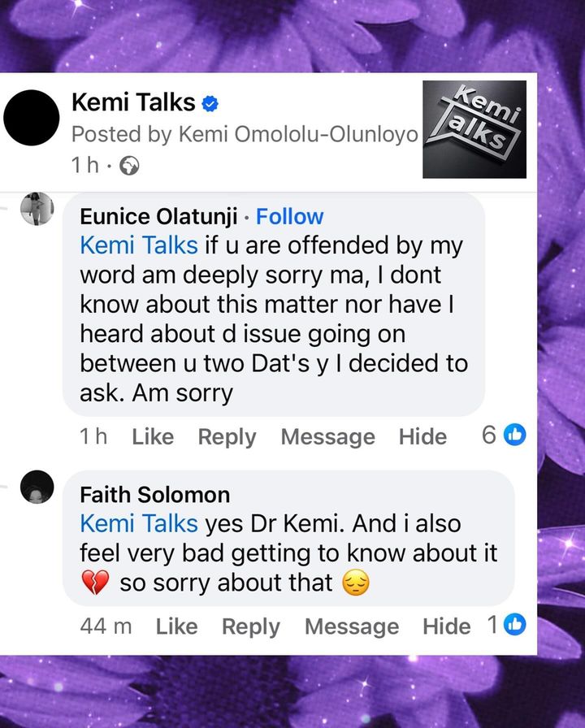This screenshot has height=728, width=585.
Task: Like Eunice Olatunji's comment
Action: pos(153,436)
